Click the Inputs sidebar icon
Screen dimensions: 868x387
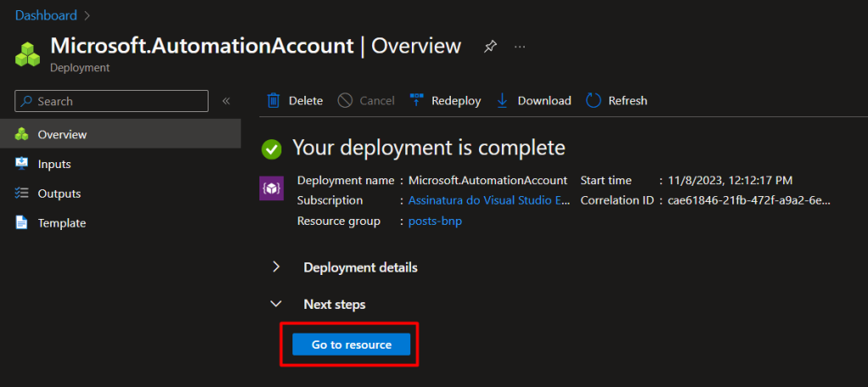(x=22, y=164)
